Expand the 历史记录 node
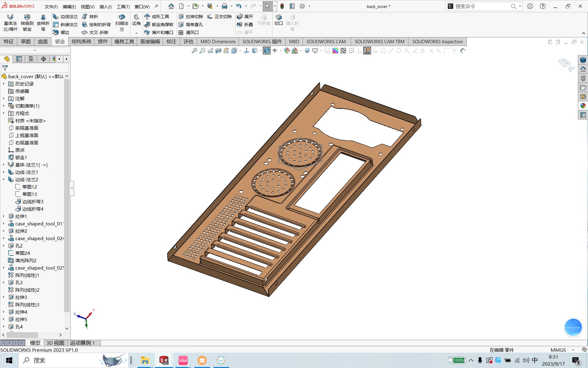The height and width of the screenshot is (368, 588). point(4,84)
